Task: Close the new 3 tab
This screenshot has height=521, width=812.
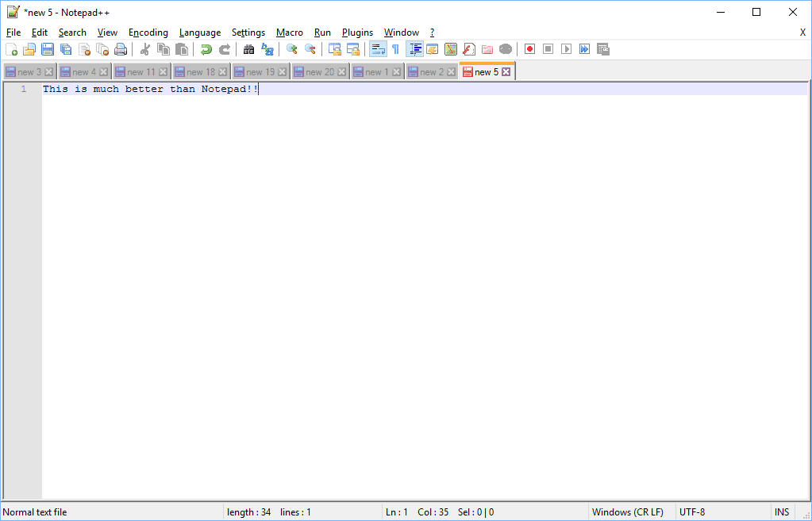Action: coord(48,72)
